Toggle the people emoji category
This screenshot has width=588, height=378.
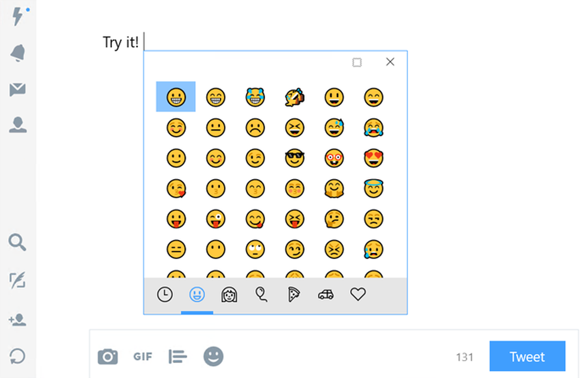pos(229,294)
